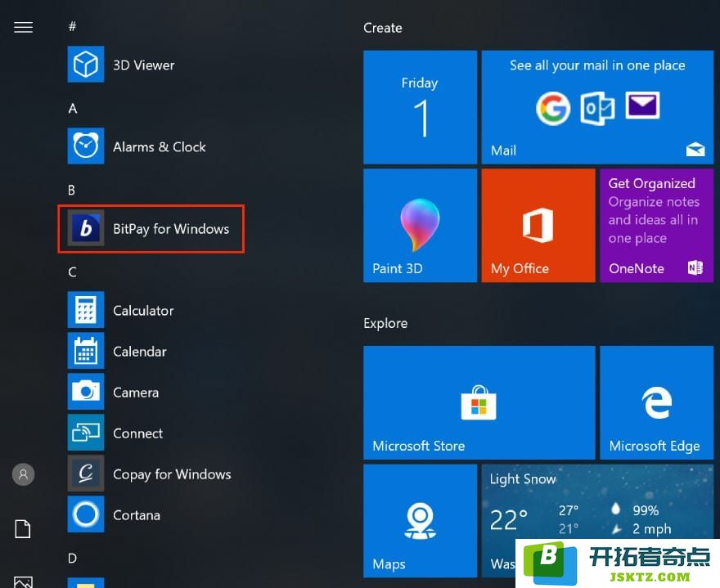This screenshot has width=720, height=588.
Task: Select the "Copay for Windows" label
Action: (172, 474)
